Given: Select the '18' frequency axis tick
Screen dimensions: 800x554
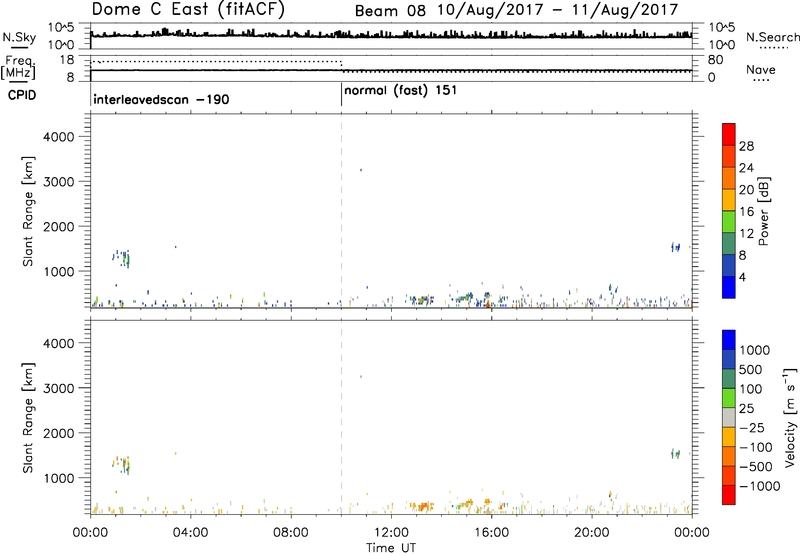Looking at the screenshot, I should point(67,60).
